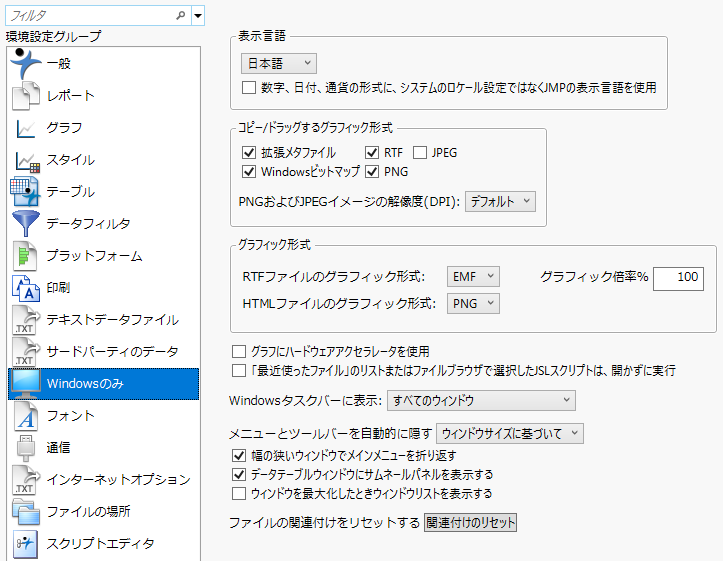Screen dimensions: 723x561
Task: Select the レポート label in the group list
Action: pos(71,95)
